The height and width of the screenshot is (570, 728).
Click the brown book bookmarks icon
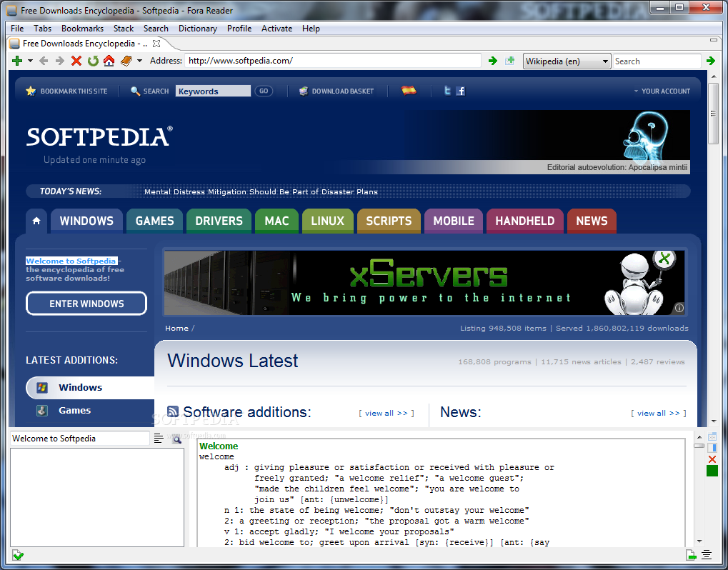(x=126, y=61)
